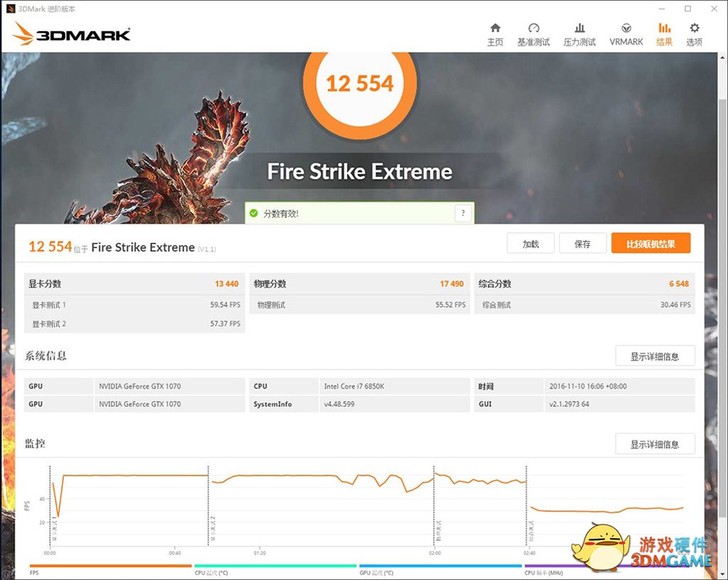Toggle the FPS legend in the monitoring chart
This screenshot has width=728, height=580.
tap(110, 570)
